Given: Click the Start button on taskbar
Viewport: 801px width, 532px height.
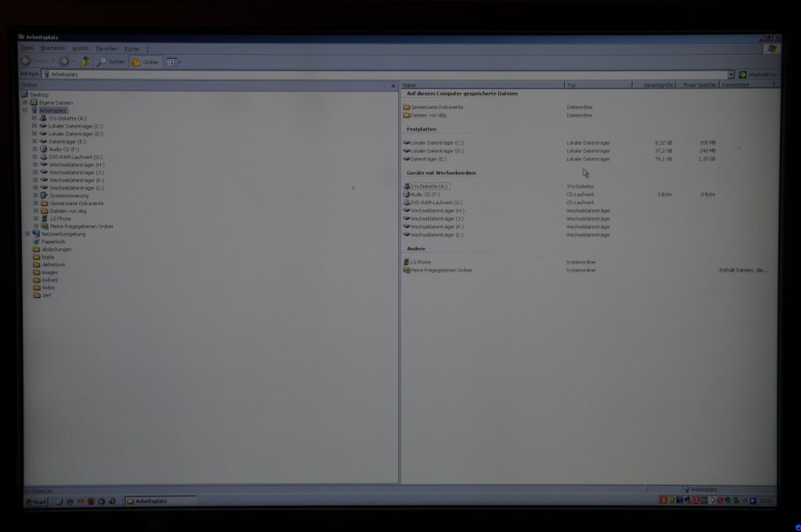Looking at the screenshot, I should [x=35, y=501].
